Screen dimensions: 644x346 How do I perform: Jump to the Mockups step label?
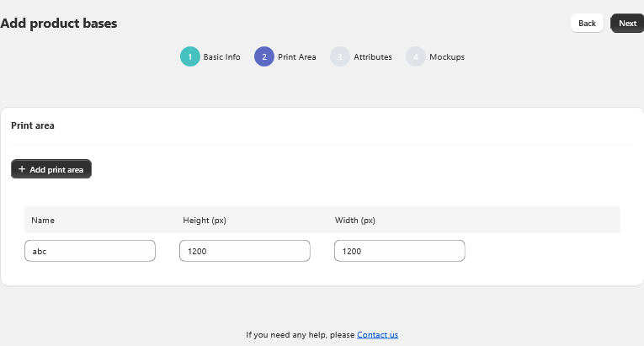[x=447, y=57]
